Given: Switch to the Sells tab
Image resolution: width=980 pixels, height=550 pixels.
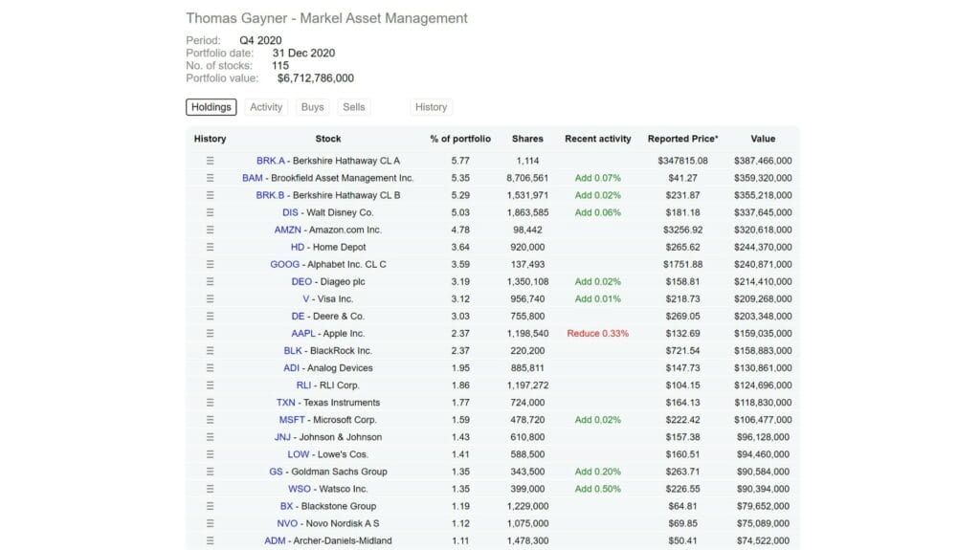Looking at the screenshot, I should tap(354, 107).
